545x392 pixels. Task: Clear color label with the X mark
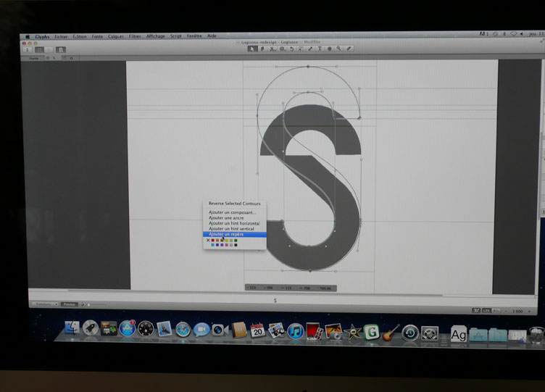tap(207, 240)
